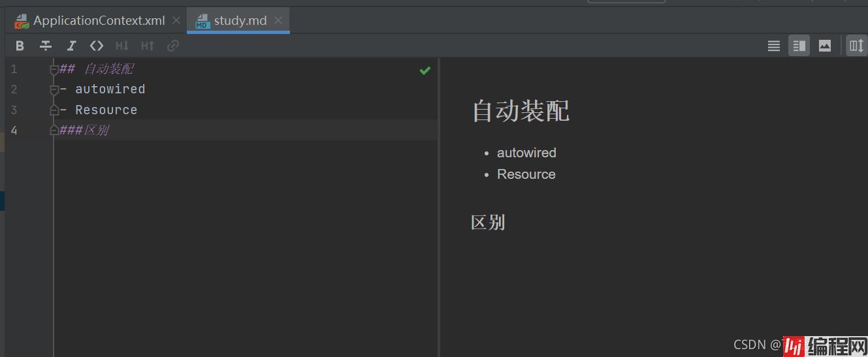Image resolution: width=868 pixels, height=357 pixels.
Task: Collapse the fold marker on line 1
Action: [x=54, y=70]
